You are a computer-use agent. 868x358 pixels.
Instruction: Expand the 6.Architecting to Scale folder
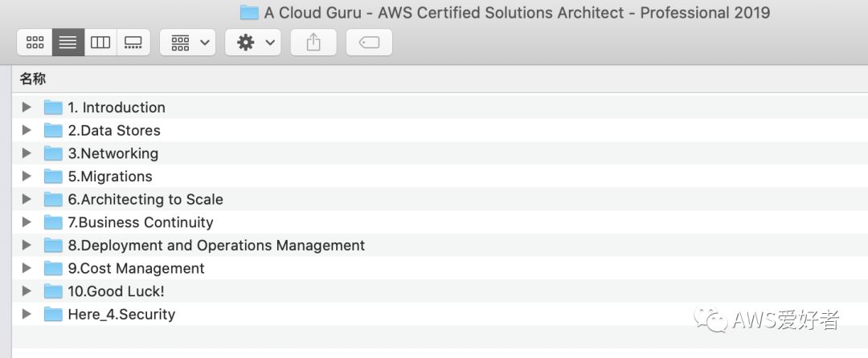[x=27, y=199]
